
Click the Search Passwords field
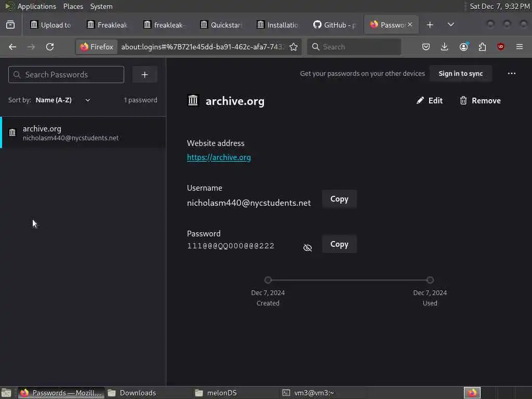click(x=66, y=75)
